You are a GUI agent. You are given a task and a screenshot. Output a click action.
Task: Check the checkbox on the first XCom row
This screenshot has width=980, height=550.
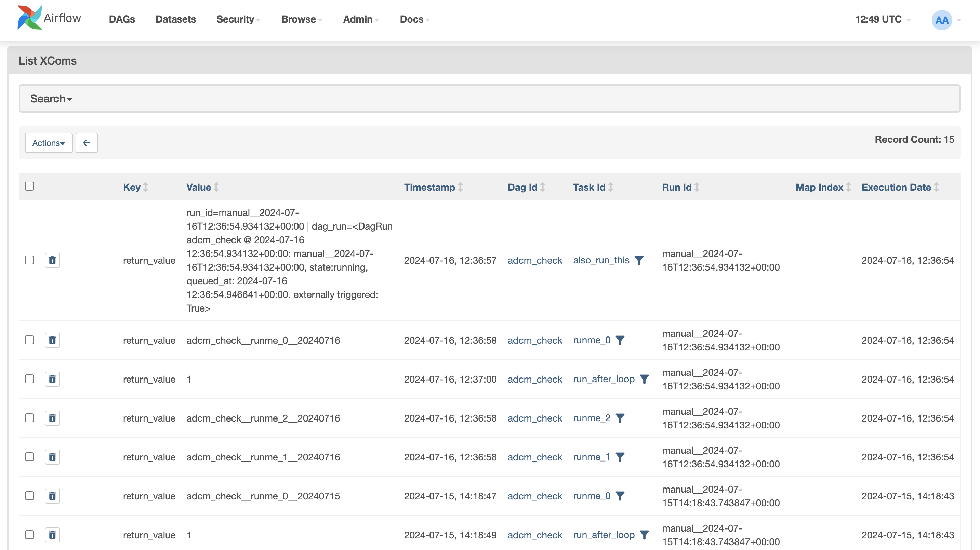point(29,260)
